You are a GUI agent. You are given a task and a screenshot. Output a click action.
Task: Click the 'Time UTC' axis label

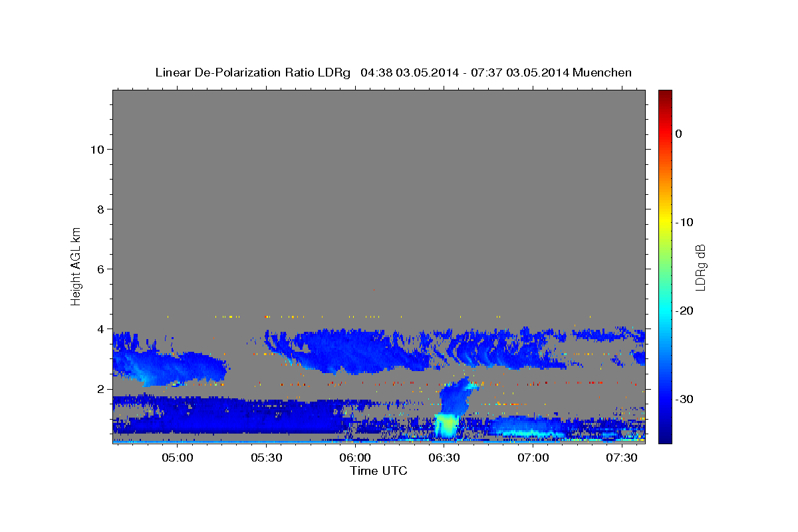pos(378,471)
